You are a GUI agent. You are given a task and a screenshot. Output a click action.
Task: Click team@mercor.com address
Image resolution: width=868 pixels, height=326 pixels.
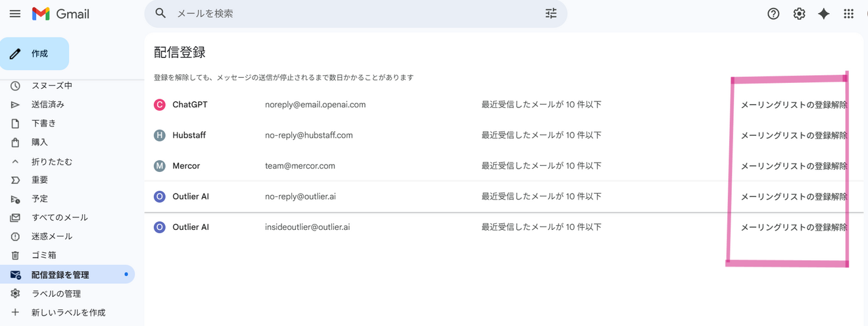[x=300, y=166]
